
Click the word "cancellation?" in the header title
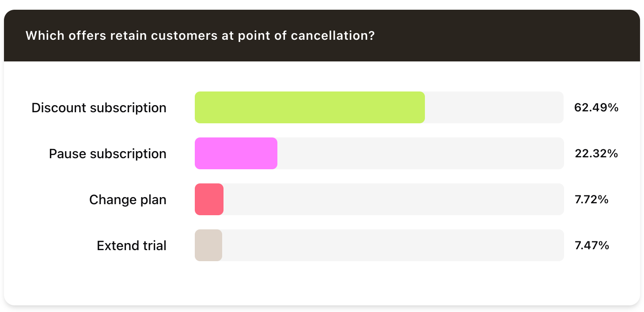tap(332, 36)
